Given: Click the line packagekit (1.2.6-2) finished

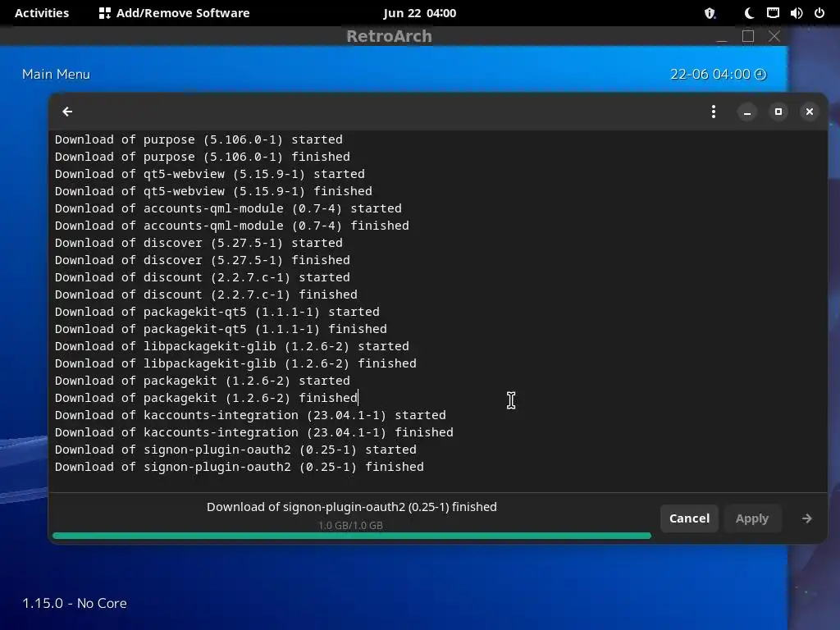Looking at the screenshot, I should point(206,398).
